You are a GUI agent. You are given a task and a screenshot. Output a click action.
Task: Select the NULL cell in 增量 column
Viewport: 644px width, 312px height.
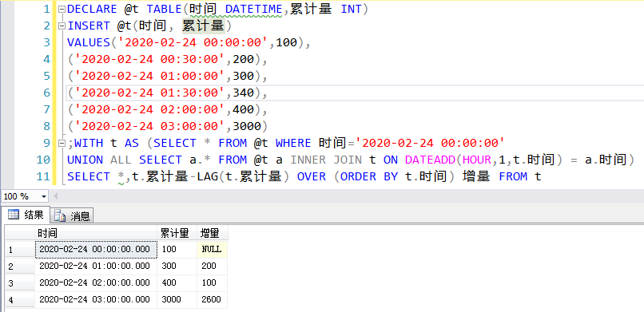(x=213, y=249)
